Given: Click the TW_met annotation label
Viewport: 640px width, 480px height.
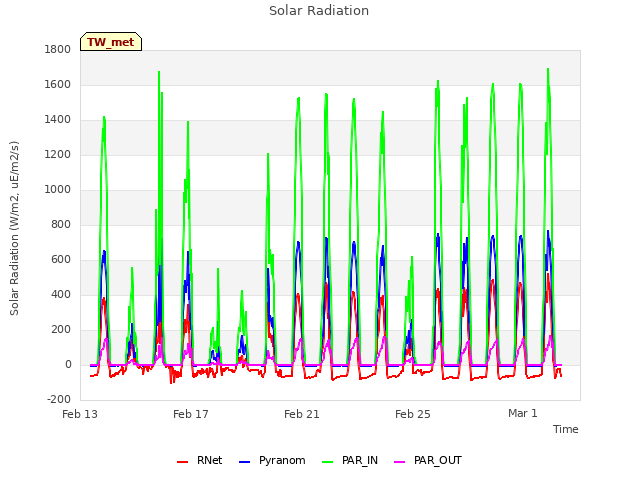Looking at the screenshot, I should click(x=111, y=42).
